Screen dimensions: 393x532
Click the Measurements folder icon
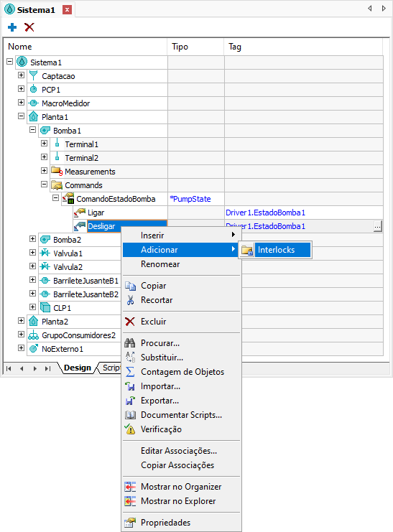56,171
